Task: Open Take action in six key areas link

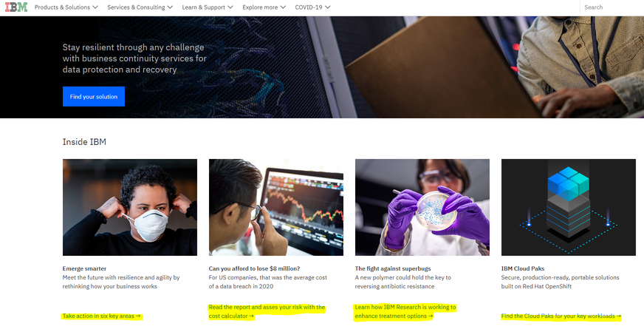Action: (101, 316)
